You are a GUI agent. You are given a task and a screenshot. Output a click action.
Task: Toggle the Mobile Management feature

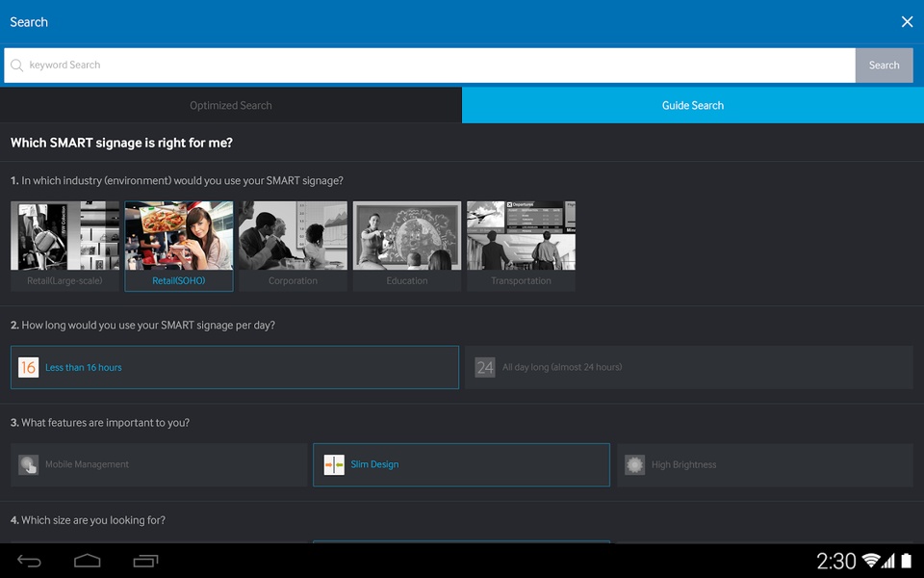[x=159, y=464]
